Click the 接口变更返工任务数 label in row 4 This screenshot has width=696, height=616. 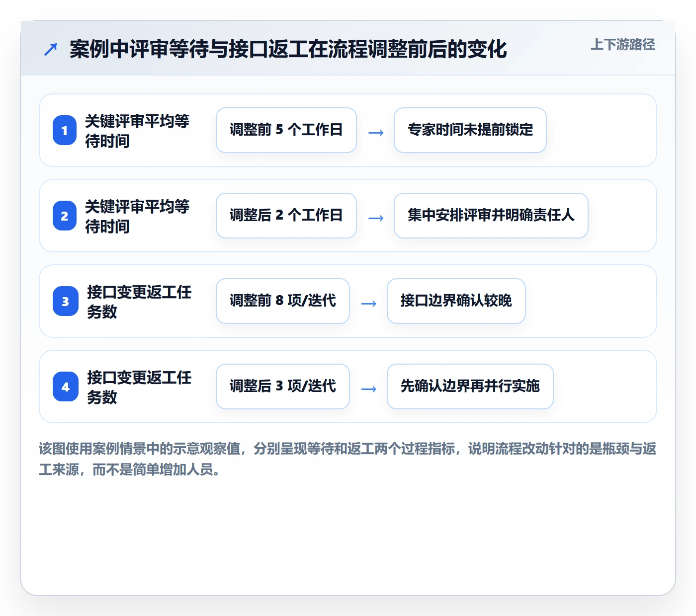tap(139, 387)
